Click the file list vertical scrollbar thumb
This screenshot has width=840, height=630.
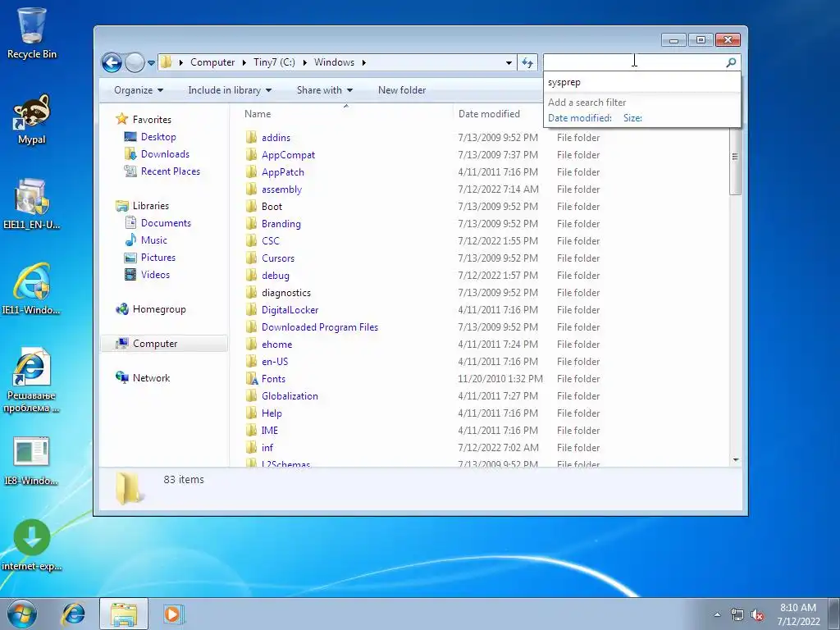(x=735, y=158)
